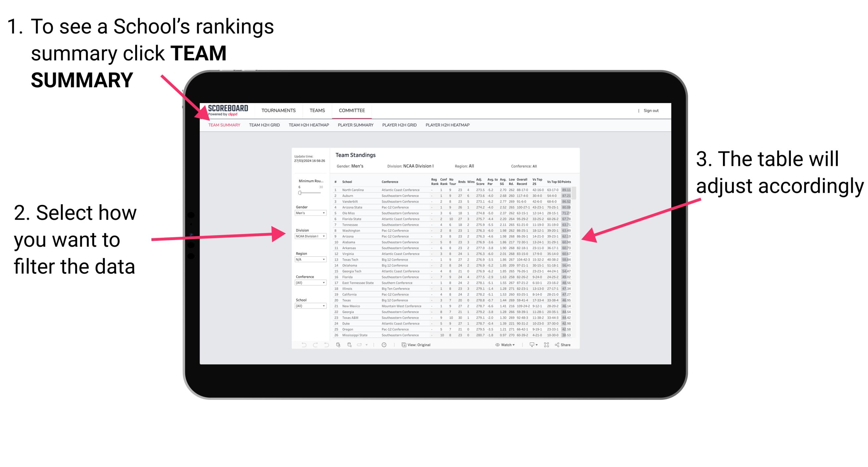Enable the Minimum Rounds slider filter
Image resolution: width=868 pixels, height=467 pixels.
point(299,193)
